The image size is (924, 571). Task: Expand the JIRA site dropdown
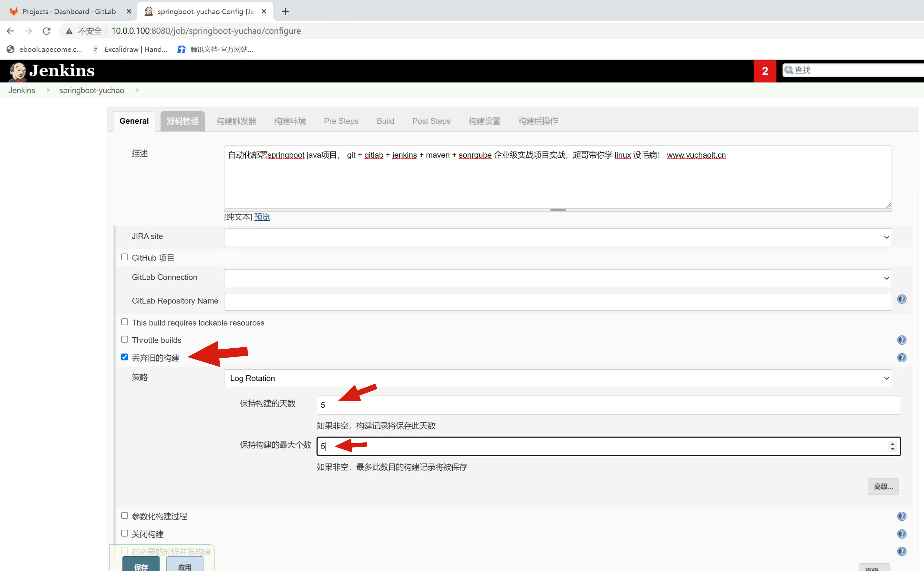coord(557,237)
